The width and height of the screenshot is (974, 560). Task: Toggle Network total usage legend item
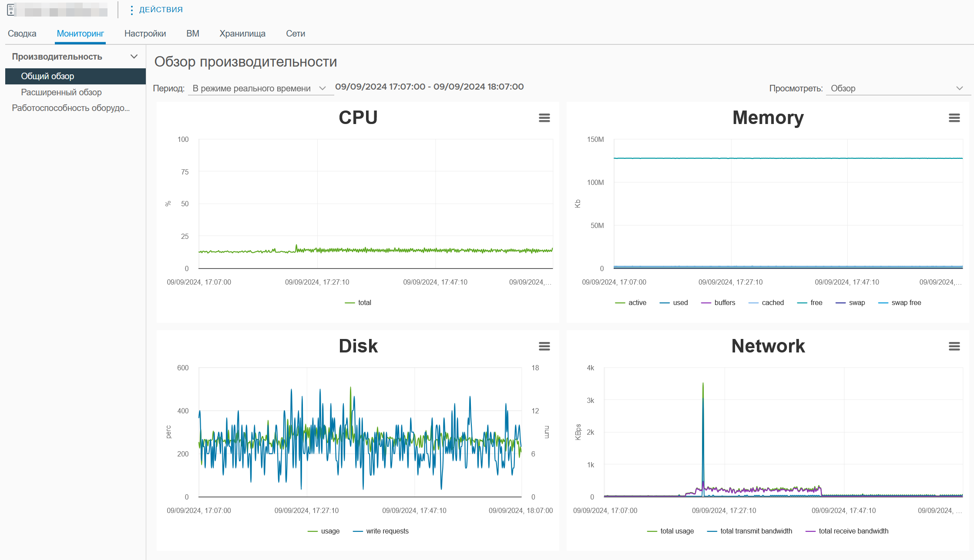pos(671,531)
